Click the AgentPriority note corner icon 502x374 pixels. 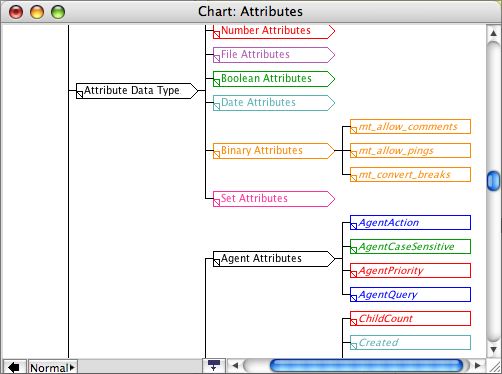(354, 274)
